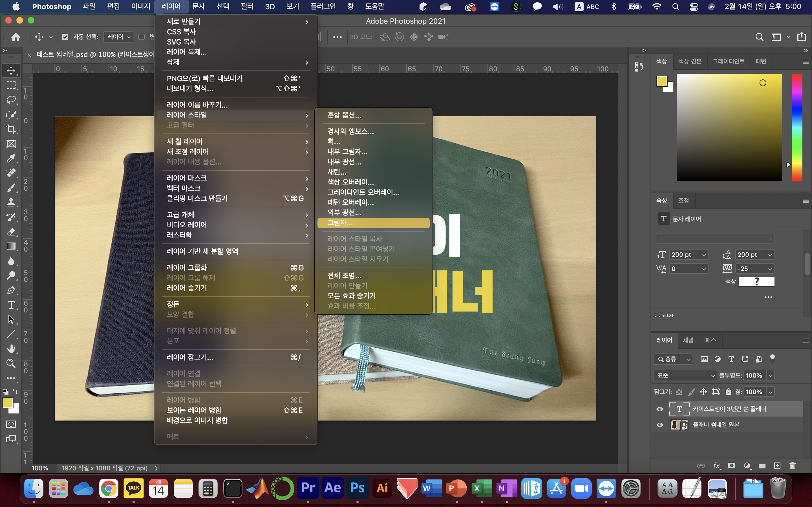
Task: Hide the 플래너 썸네일 원본 layer
Action: coord(660,425)
